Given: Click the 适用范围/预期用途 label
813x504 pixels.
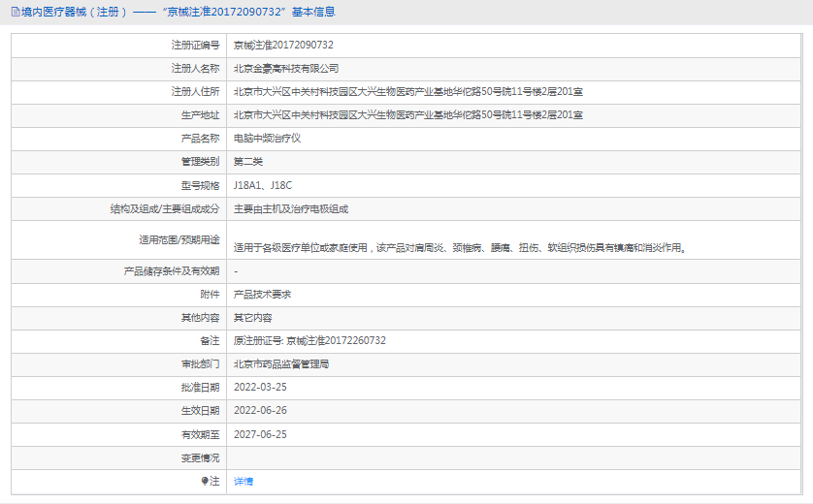Looking at the screenshot, I should click(x=179, y=239).
